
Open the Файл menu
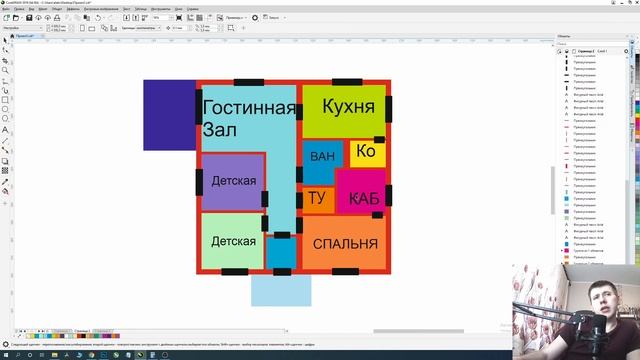tap(6, 9)
